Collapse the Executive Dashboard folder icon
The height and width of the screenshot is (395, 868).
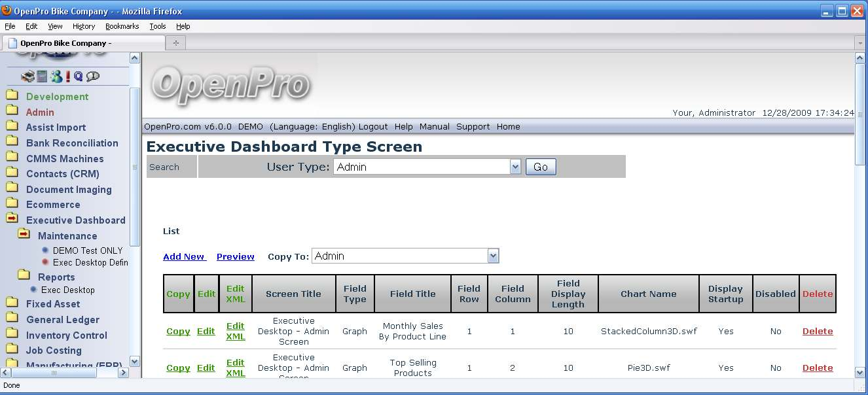tap(12, 219)
